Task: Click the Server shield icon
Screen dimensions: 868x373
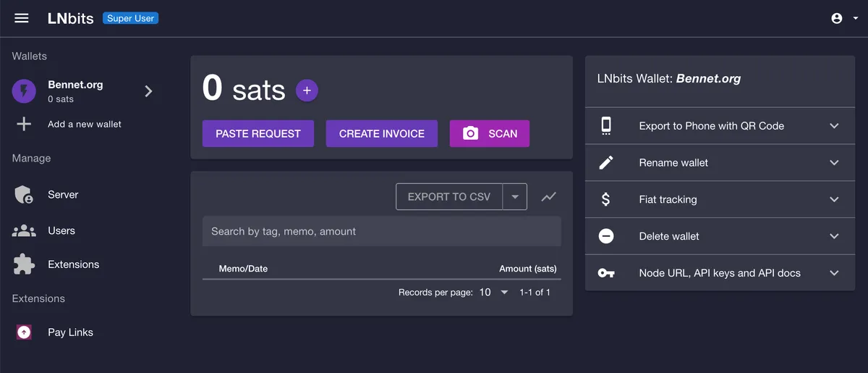Action: 25,195
